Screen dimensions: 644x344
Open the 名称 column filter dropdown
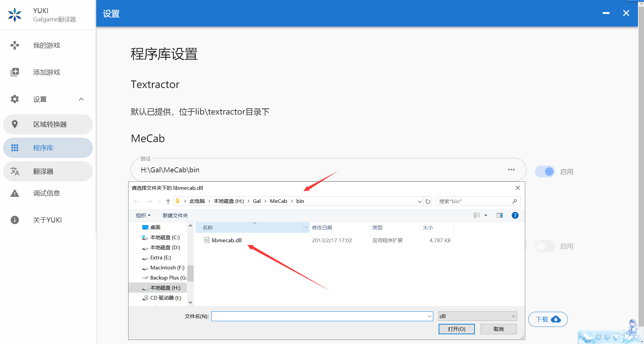click(x=306, y=227)
